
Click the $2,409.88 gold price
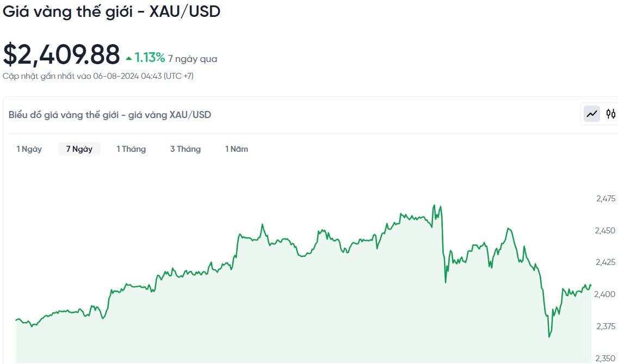coord(61,55)
